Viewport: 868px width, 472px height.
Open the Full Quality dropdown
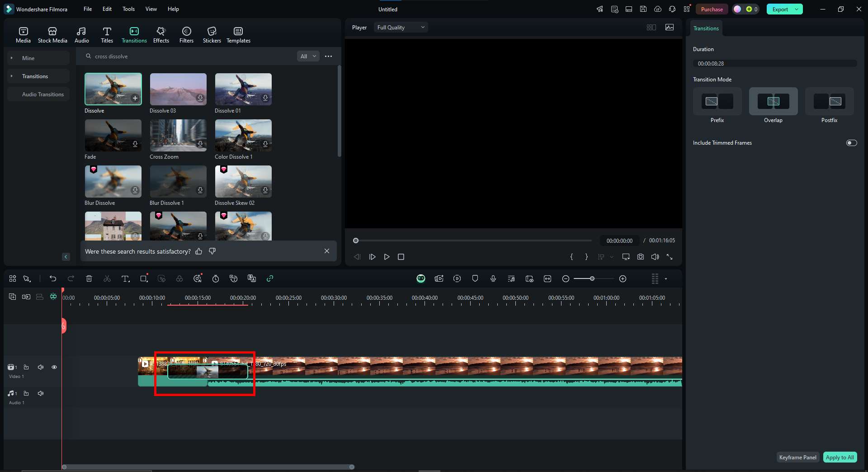[401, 28]
